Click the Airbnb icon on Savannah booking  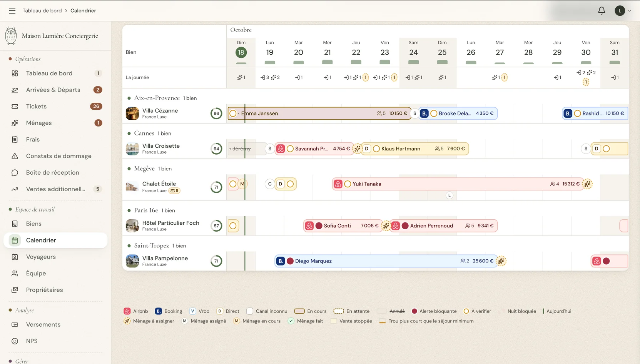(281, 149)
